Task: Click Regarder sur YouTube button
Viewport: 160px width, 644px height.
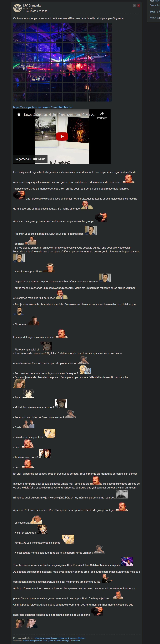Action: [30, 159]
